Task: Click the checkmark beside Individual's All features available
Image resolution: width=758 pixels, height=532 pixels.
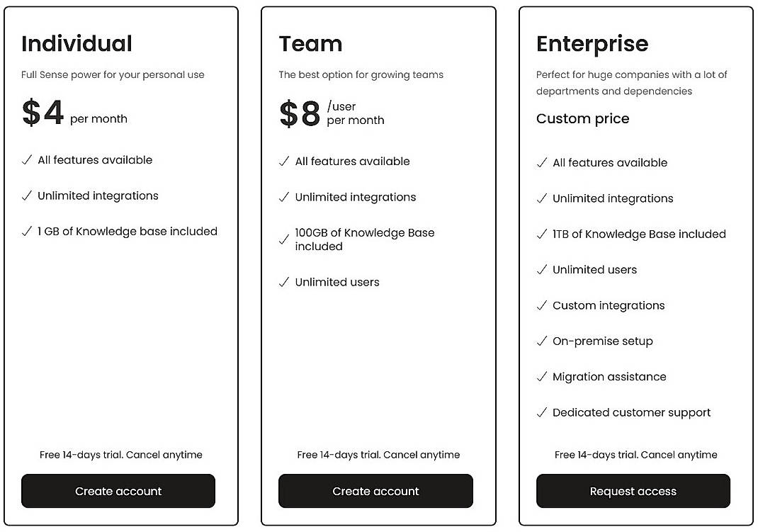Action: point(26,160)
